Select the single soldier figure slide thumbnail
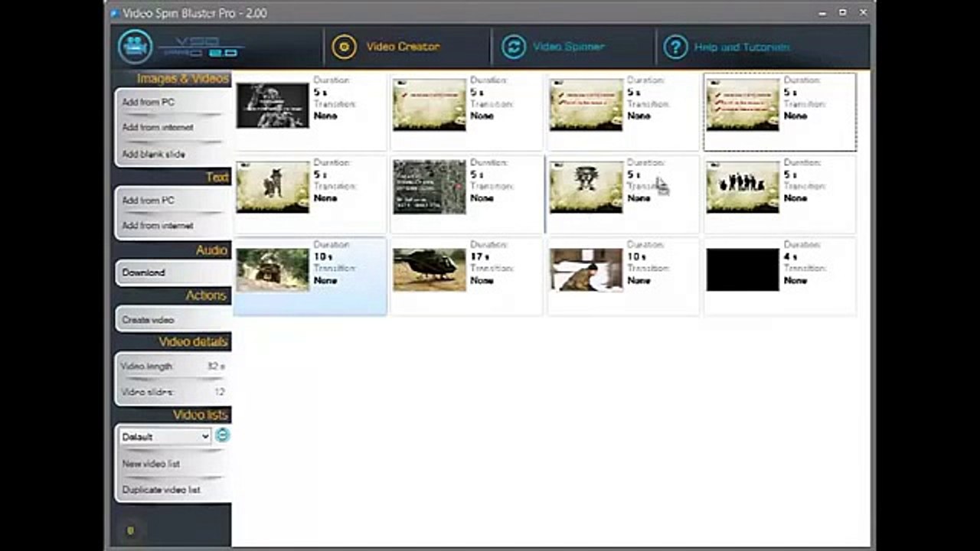 point(273,187)
